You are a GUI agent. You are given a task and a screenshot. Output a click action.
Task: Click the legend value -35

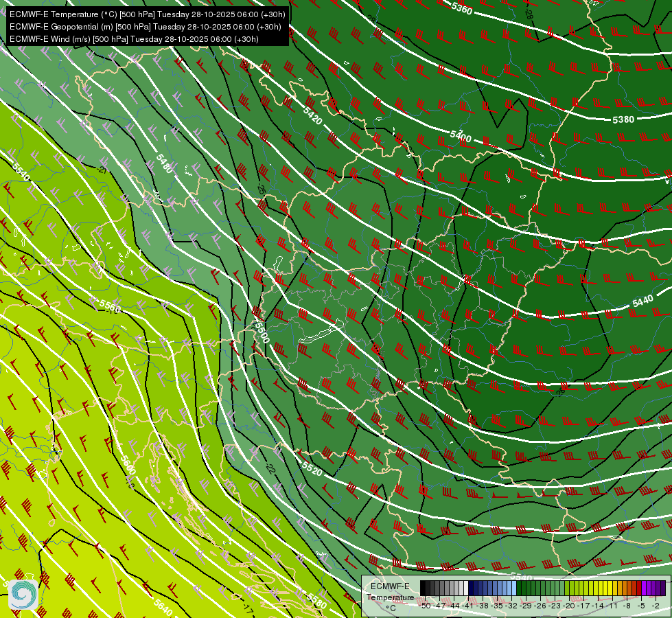498,606
